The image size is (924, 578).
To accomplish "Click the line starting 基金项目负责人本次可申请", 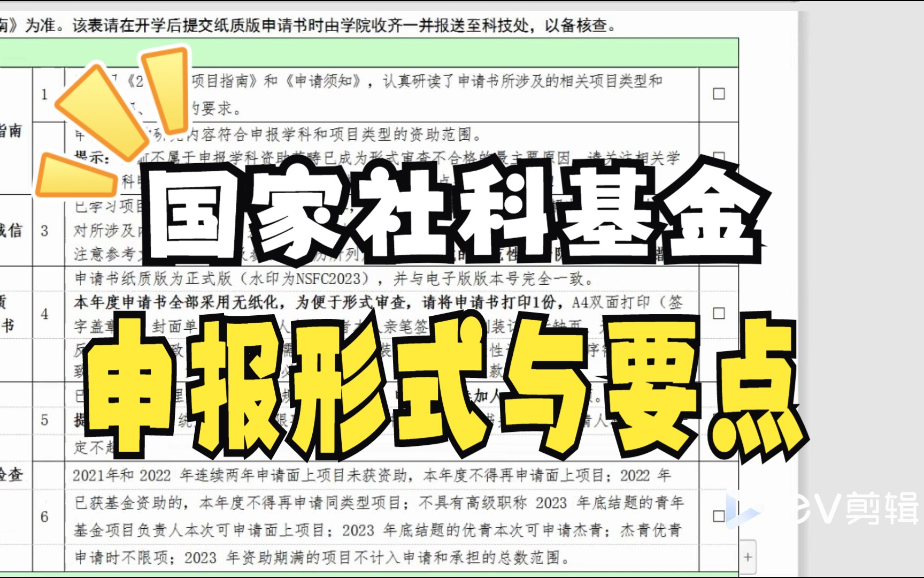I will point(378,530).
